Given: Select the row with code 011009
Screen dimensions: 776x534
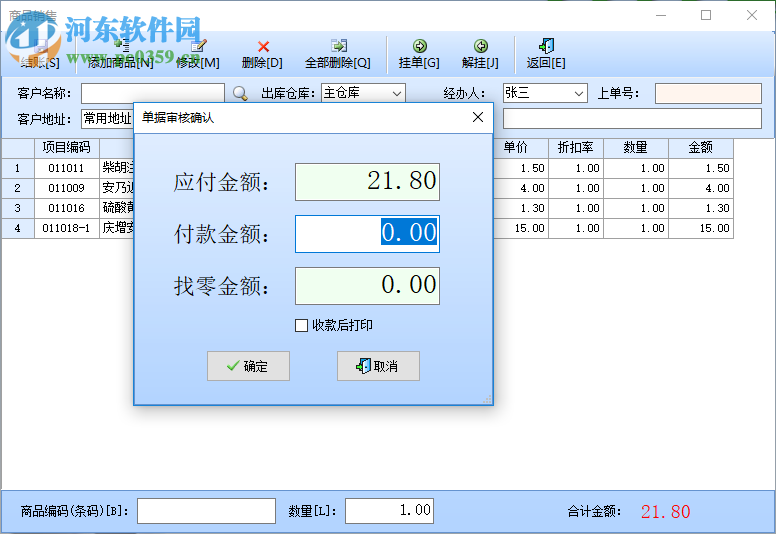Looking at the screenshot, I should 66,188.
